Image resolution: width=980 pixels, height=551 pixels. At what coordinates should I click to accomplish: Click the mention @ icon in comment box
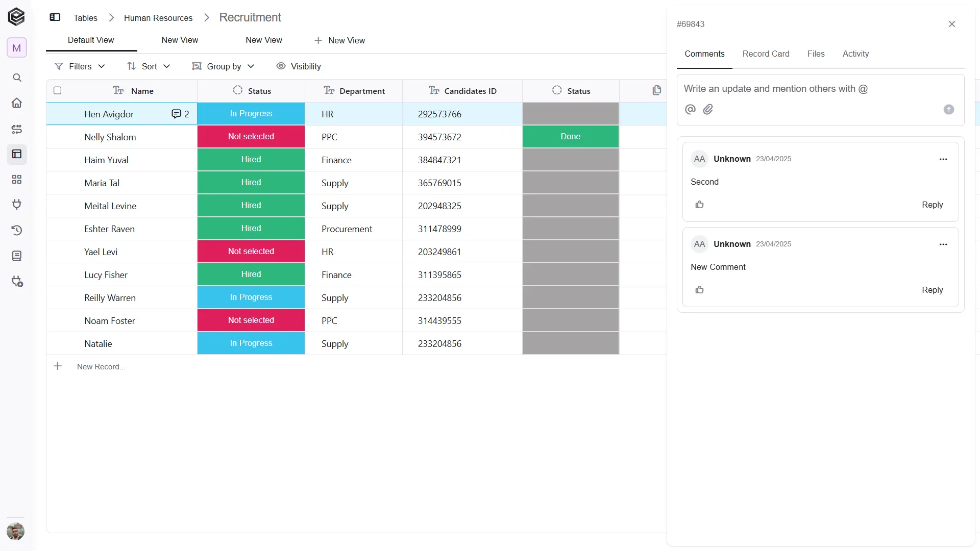(x=690, y=109)
